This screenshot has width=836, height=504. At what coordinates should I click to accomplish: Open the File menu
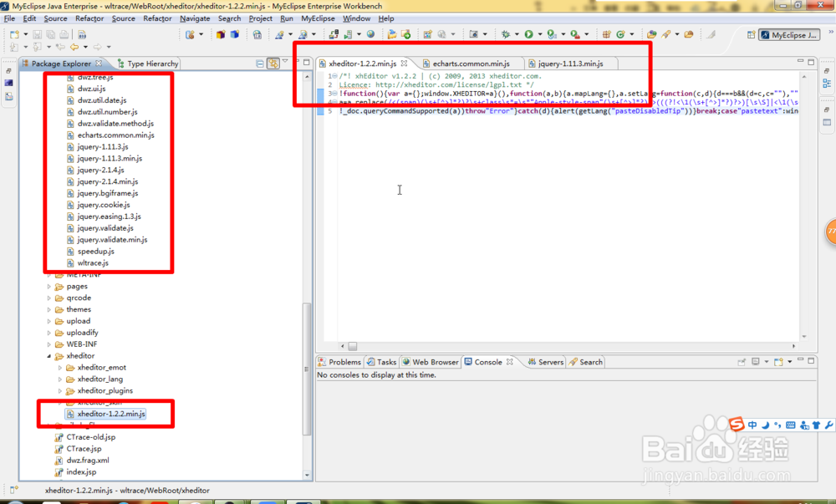tap(9, 18)
